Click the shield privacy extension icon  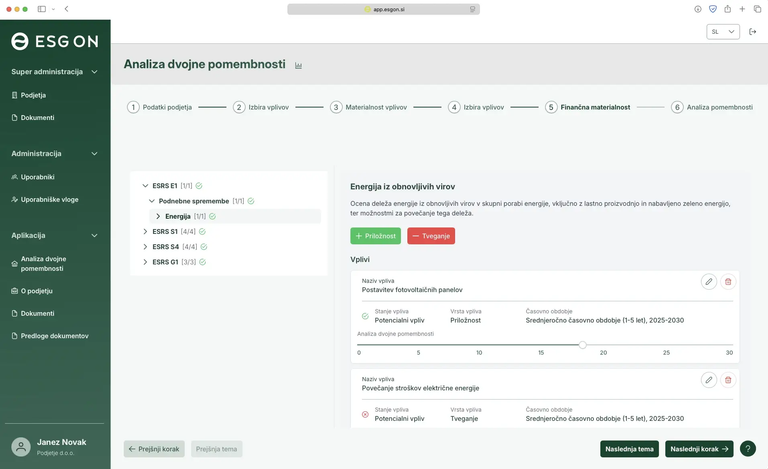(713, 9)
